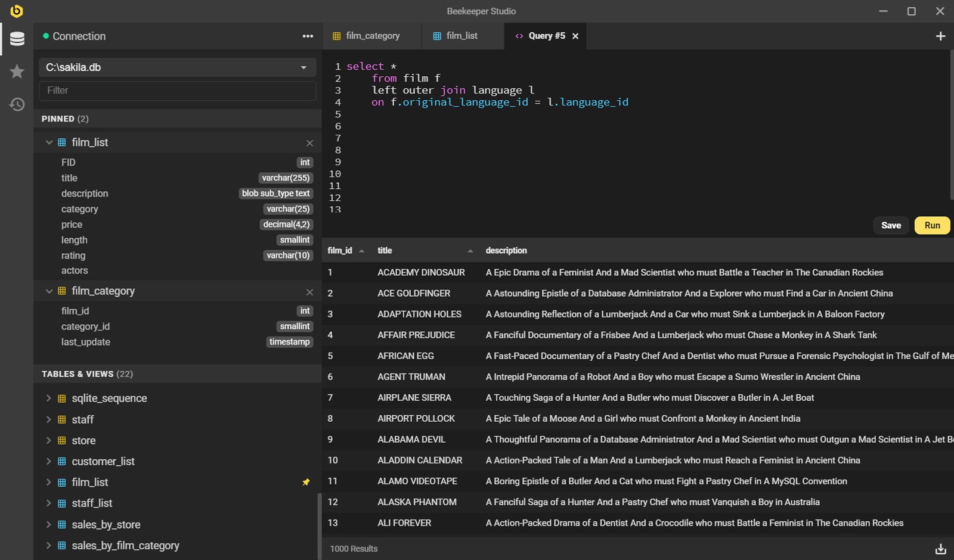Open the query history clock icon

point(17,104)
